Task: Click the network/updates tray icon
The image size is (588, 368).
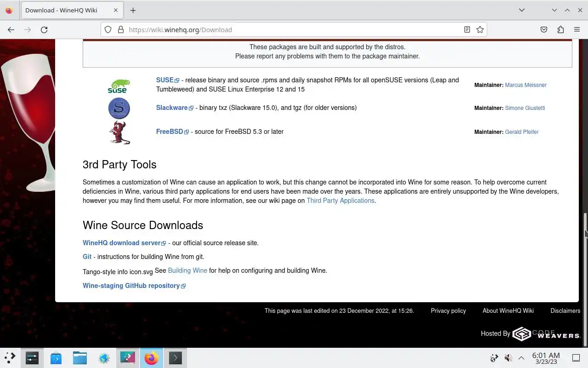Action: pyautogui.click(x=494, y=358)
